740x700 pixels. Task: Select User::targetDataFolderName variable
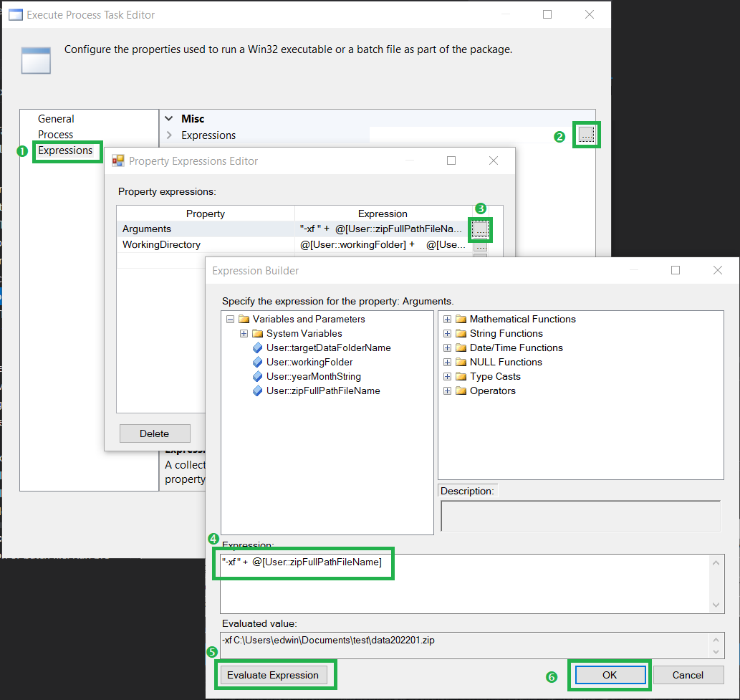click(329, 348)
